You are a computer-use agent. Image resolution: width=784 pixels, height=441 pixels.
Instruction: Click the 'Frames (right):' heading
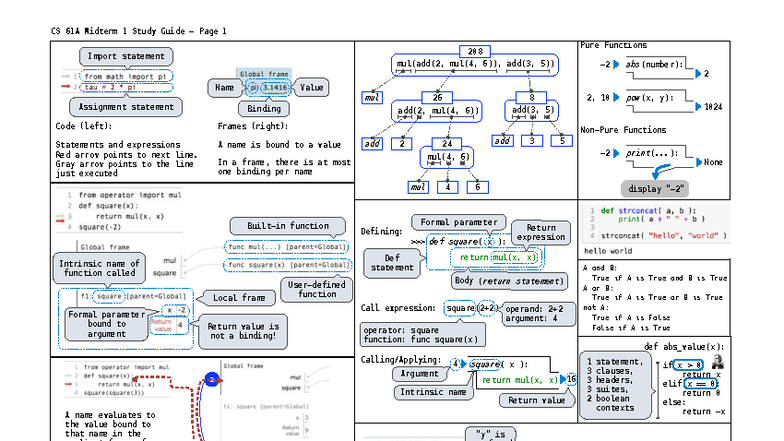coord(252,126)
